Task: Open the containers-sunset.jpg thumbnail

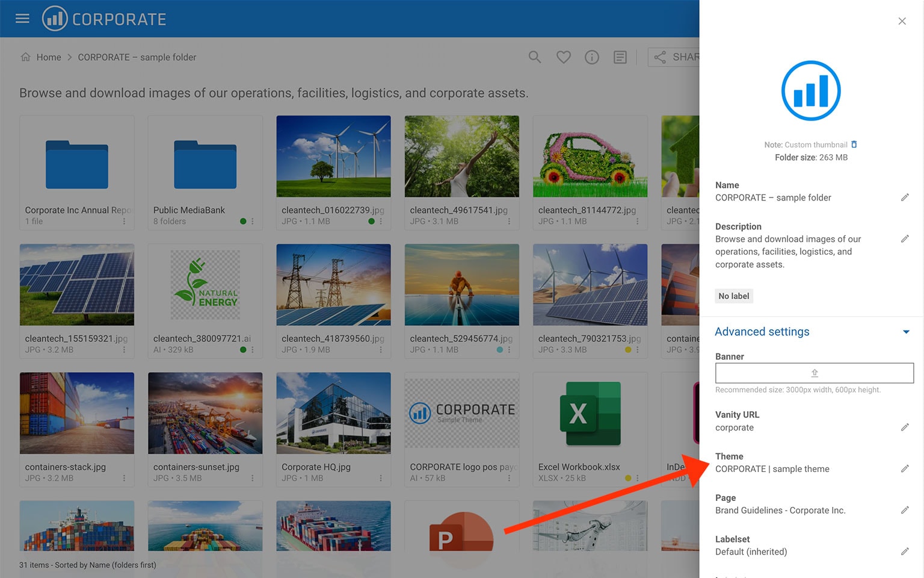Action: [x=205, y=412]
